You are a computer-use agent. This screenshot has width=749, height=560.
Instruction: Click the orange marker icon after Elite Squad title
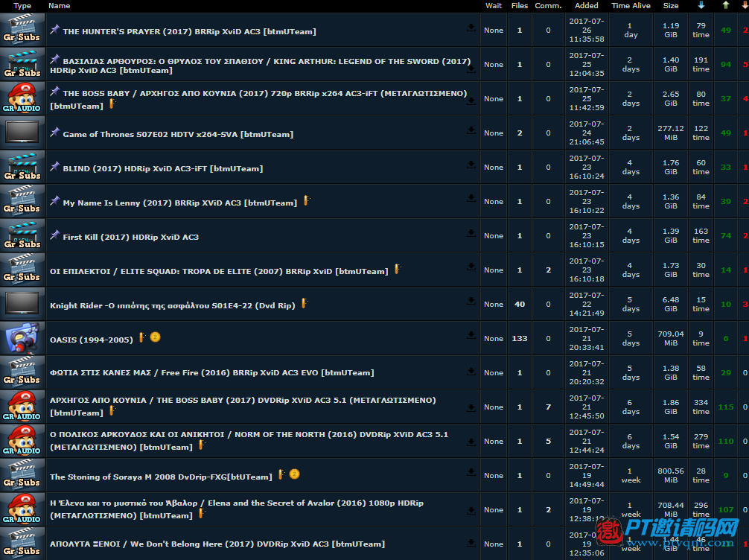(398, 269)
